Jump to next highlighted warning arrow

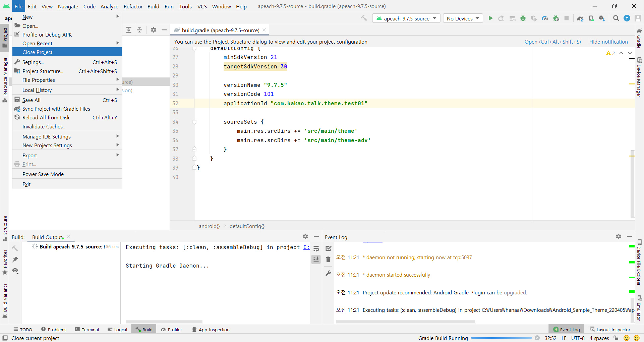tap(630, 53)
